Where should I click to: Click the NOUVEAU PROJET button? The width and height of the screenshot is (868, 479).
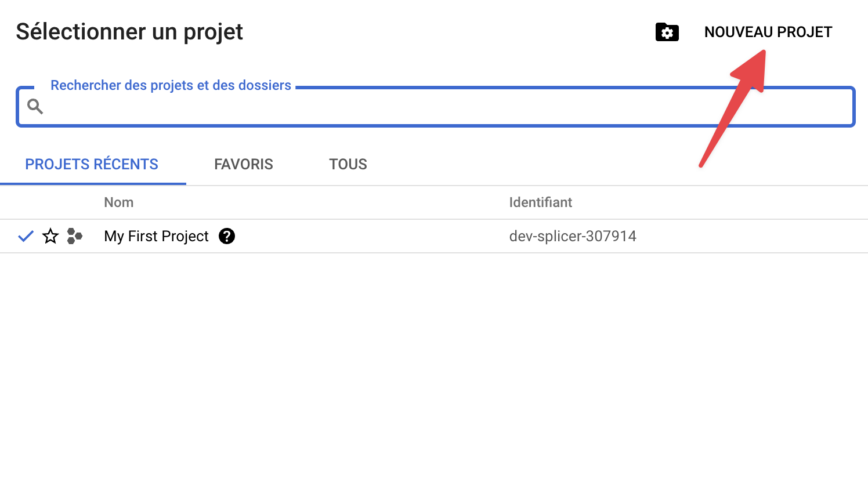click(x=768, y=32)
